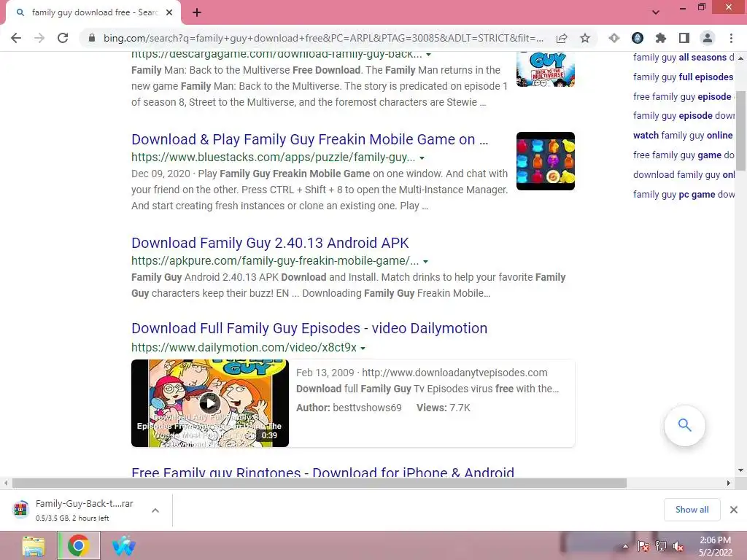Screen dimensions: 747x560
Task: Select related search free family guy episode
Action: point(682,97)
